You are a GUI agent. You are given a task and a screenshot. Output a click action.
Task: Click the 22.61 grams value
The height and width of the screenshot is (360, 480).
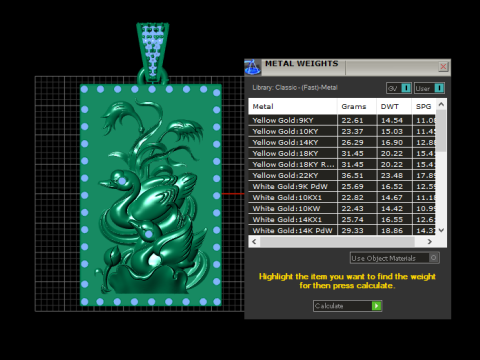coord(352,120)
